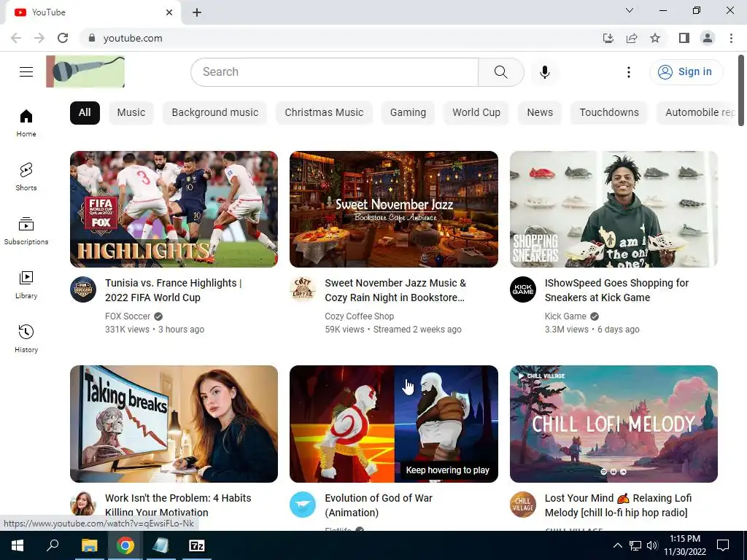This screenshot has height=560, width=747.
Task: Open Tunisia vs. France Highlights title
Action: pyautogui.click(x=174, y=290)
